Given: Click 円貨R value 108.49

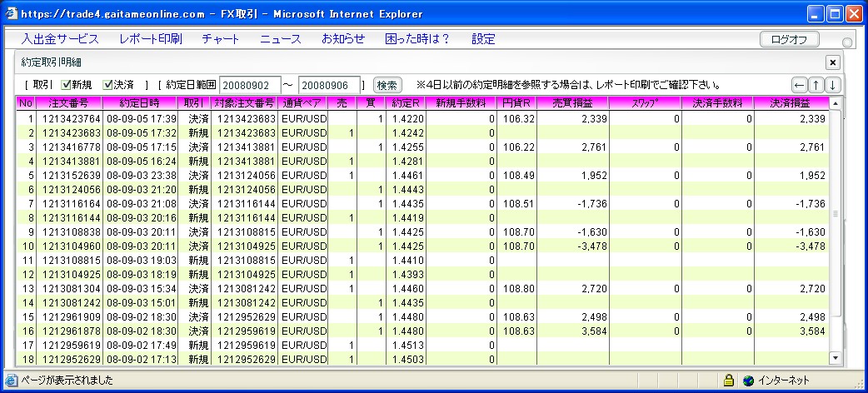Looking at the screenshot, I should tap(519, 176).
